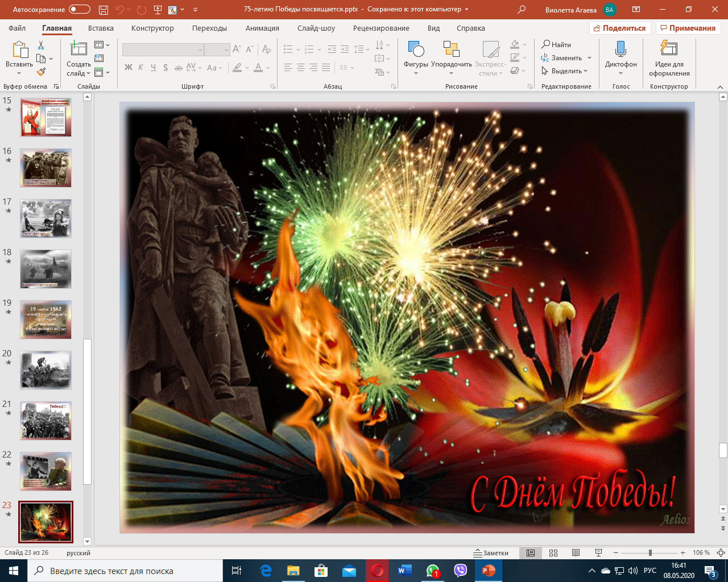Toggle the AutoSave (Автосохранение) switch
Image resolution: width=728 pixels, height=582 pixels.
[x=79, y=10]
